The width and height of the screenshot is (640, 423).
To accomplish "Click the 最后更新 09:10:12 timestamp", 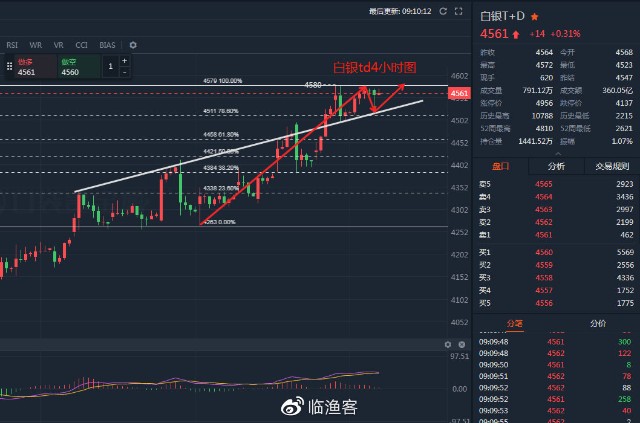I will (x=400, y=11).
